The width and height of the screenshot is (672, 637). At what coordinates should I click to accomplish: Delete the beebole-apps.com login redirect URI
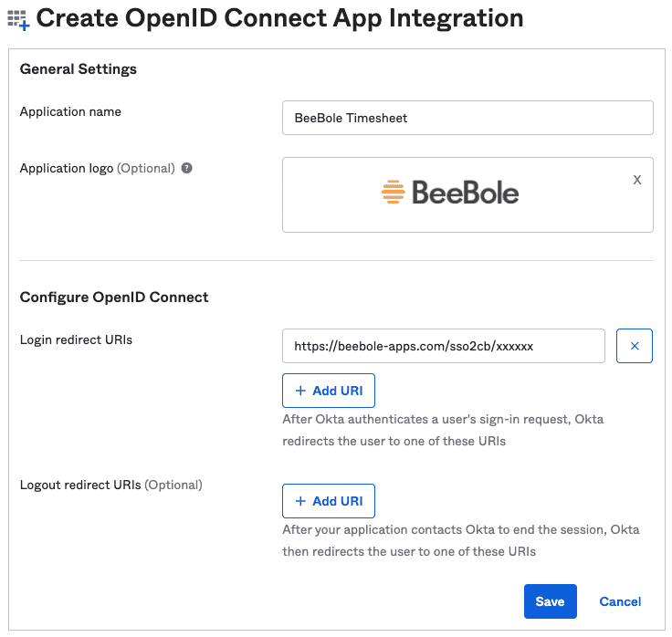tap(635, 346)
